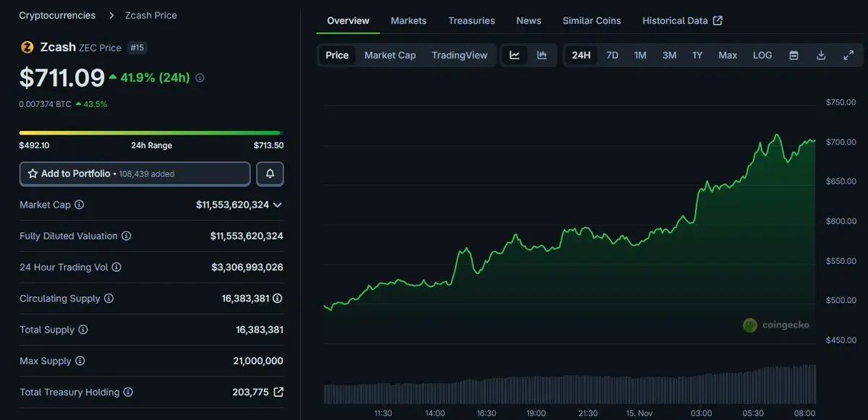Click the 108,439 added text

146,174
